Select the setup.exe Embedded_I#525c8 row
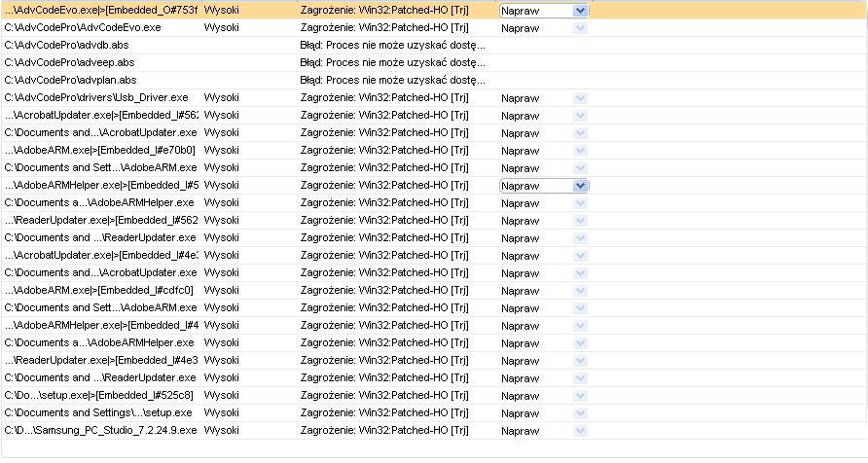Viewport: 868px width, 463px height. coord(434,396)
